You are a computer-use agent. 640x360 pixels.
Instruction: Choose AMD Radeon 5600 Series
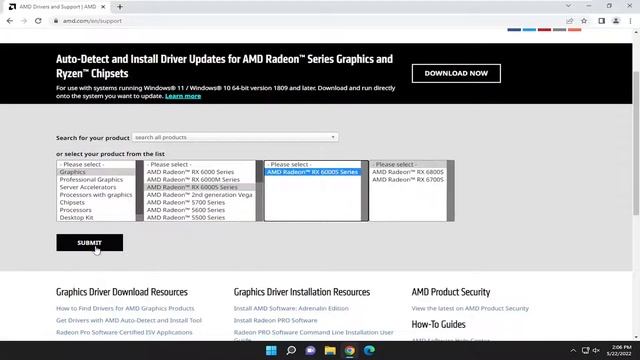point(200,210)
